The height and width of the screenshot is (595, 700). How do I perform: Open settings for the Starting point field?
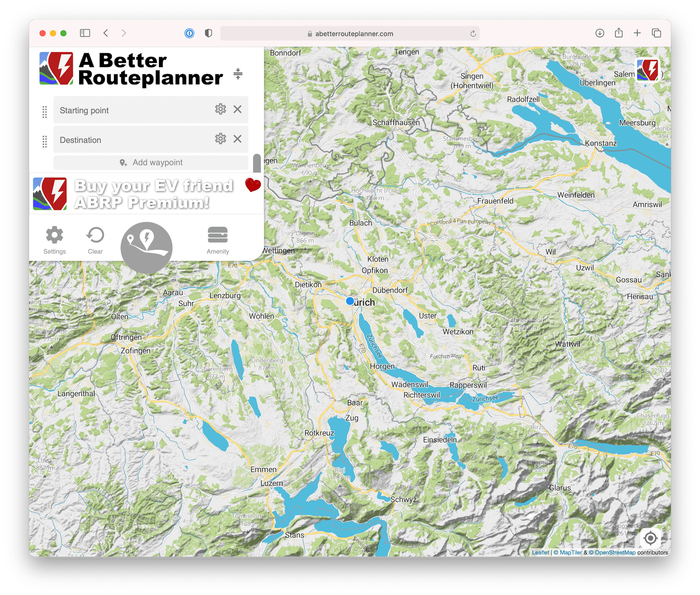221,110
